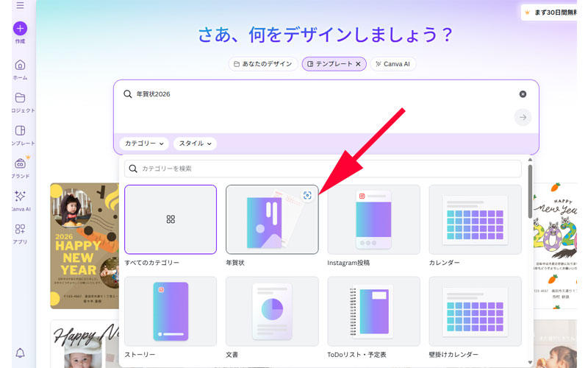Screen dimensions: 588x368
Task: Open Canva AI sparkle icon in sidebar
Action: click(20, 196)
